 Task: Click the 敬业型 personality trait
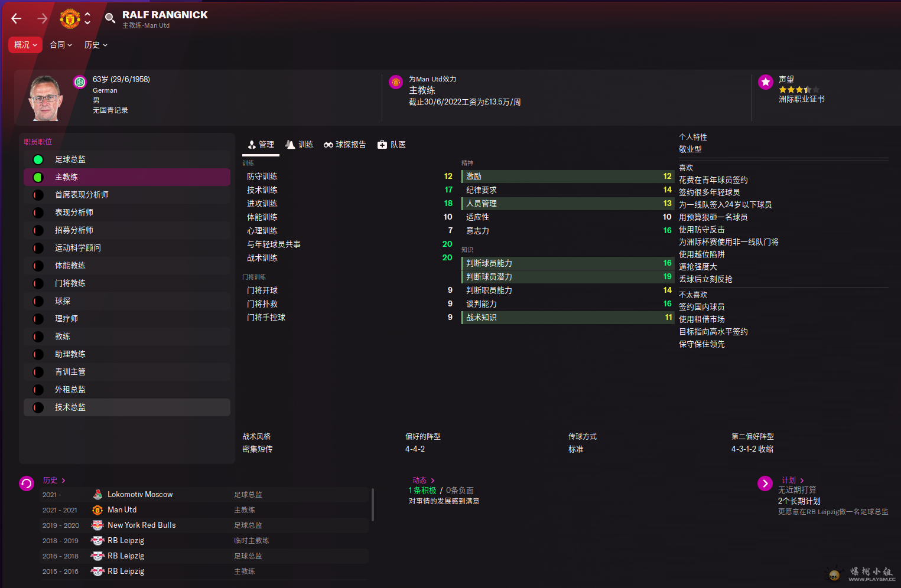pos(690,149)
